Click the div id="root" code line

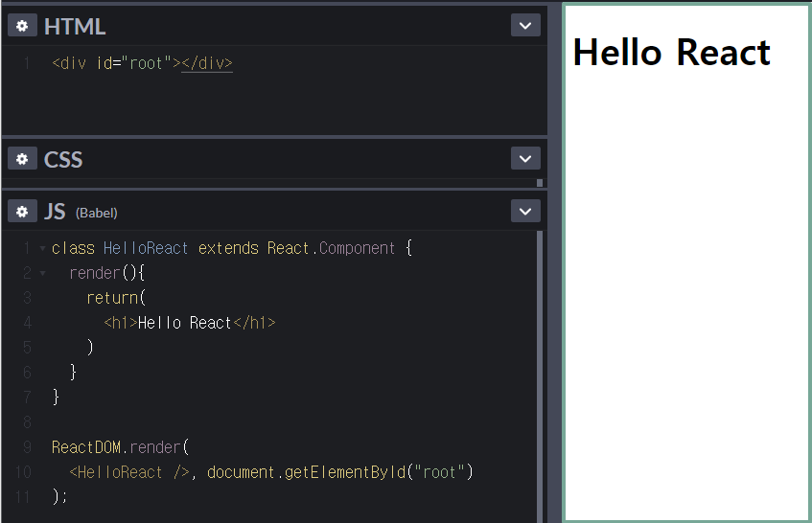[143, 63]
